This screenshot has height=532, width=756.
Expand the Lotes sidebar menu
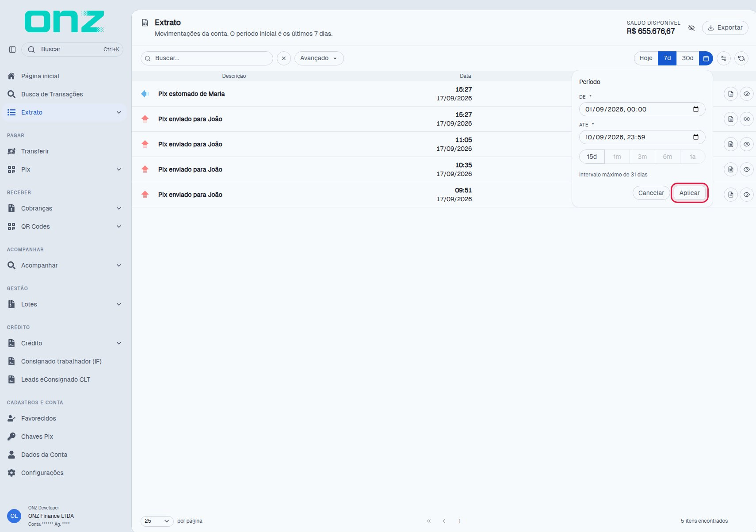coord(118,304)
